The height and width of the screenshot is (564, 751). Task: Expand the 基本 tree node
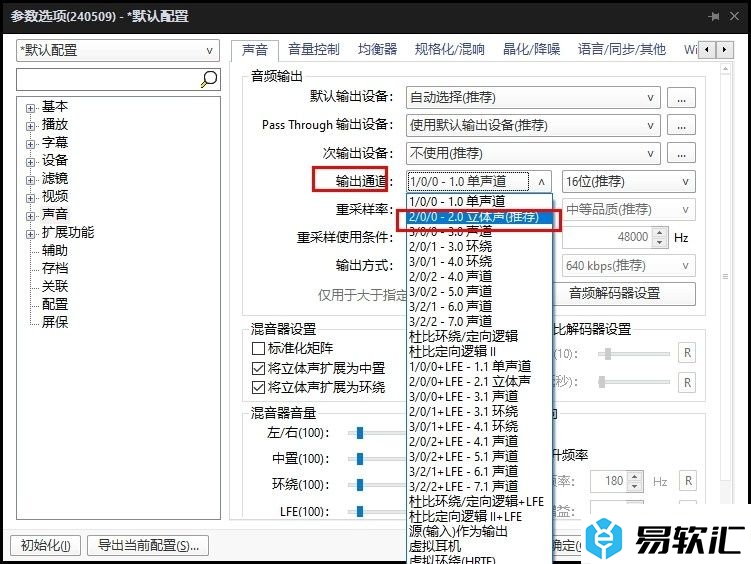pyautogui.click(x=31, y=107)
